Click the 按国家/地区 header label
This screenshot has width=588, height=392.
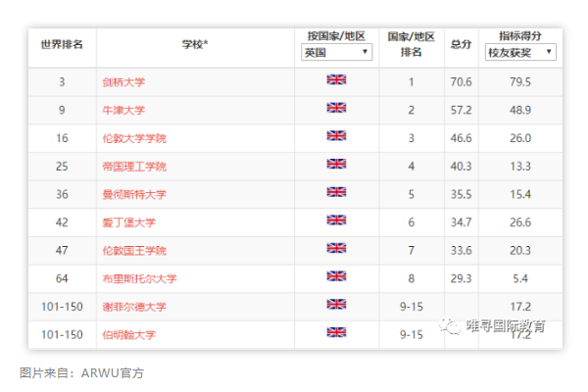point(336,36)
